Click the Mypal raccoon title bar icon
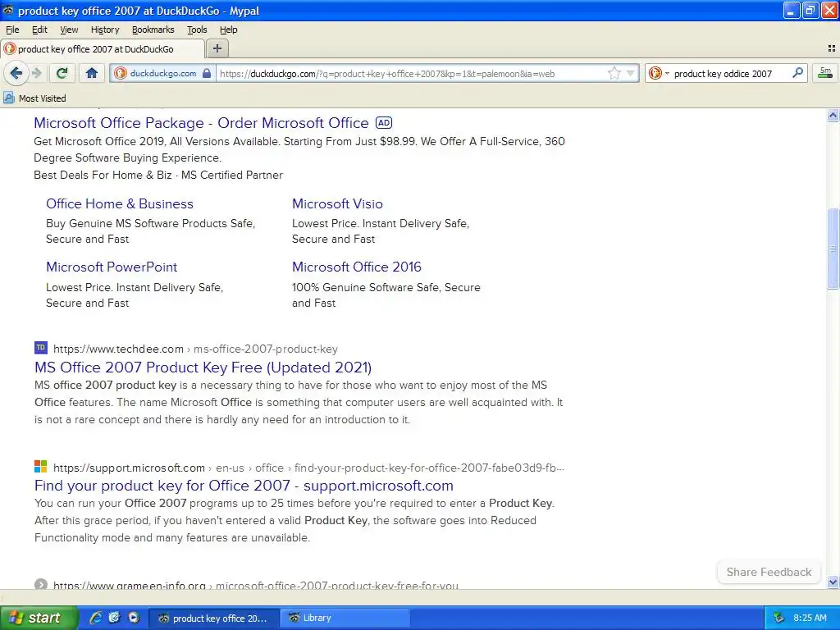The width and height of the screenshot is (840, 630). (8, 10)
